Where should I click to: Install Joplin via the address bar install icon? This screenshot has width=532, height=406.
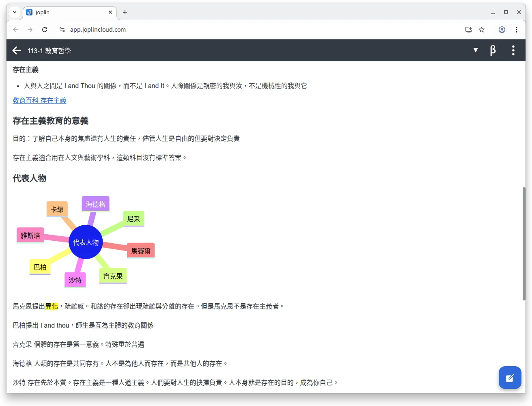(x=468, y=29)
